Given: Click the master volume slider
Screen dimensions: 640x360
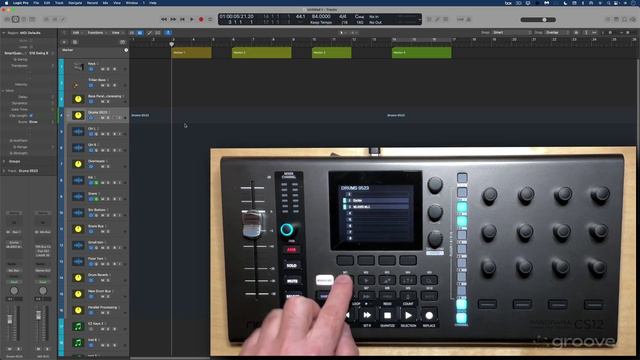Looking at the screenshot, I should tap(538, 20).
